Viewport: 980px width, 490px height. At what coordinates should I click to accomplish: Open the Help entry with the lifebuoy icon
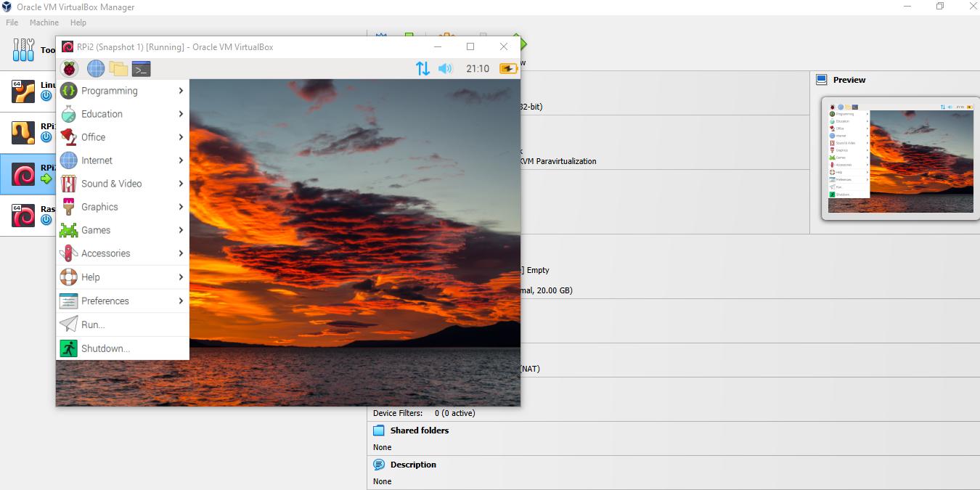pyautogui.click(x=89, y=277)
